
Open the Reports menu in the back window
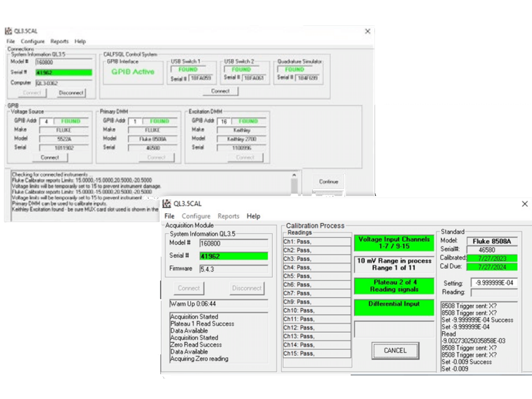59,42
